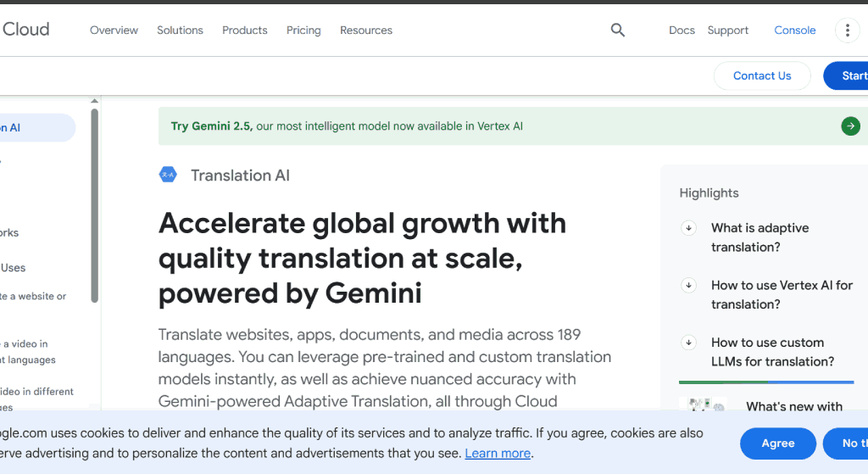Expand the Resources navigation menu

click(x=366, y=31)
